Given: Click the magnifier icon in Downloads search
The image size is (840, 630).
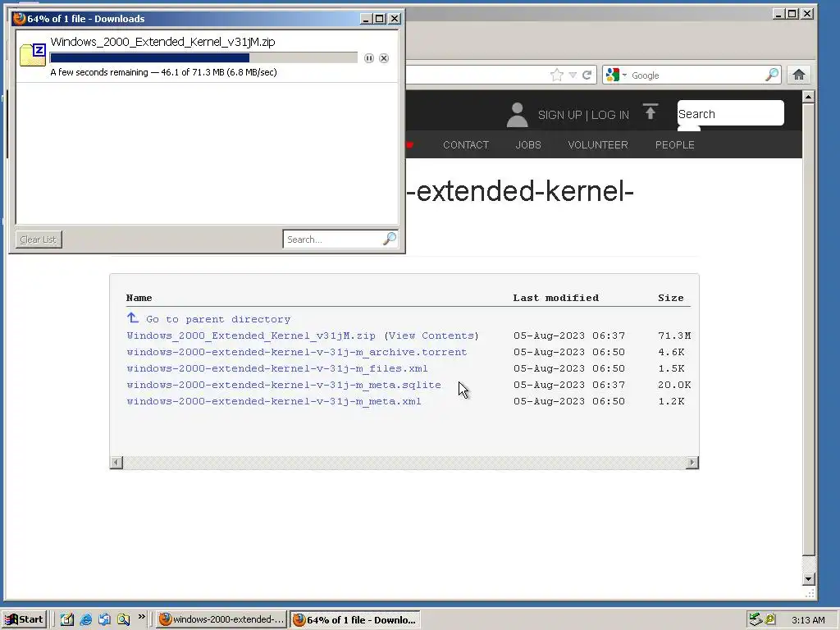Looking at the screenshot, I should pos(390,239).
